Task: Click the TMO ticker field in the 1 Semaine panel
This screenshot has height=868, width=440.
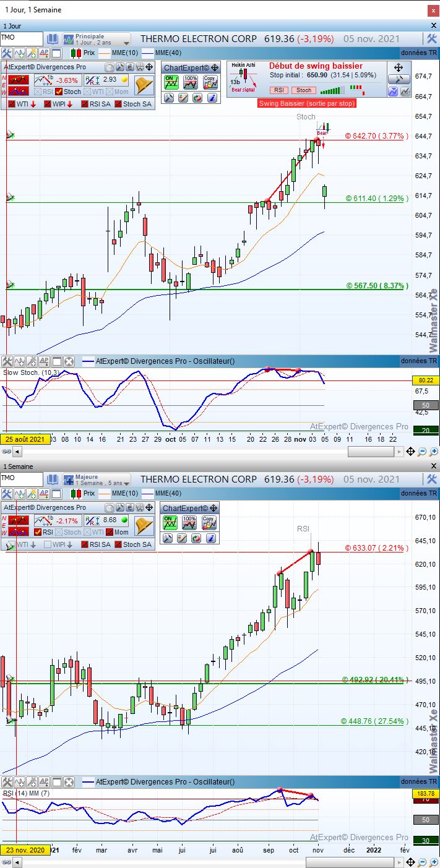Action: (22, 479)
